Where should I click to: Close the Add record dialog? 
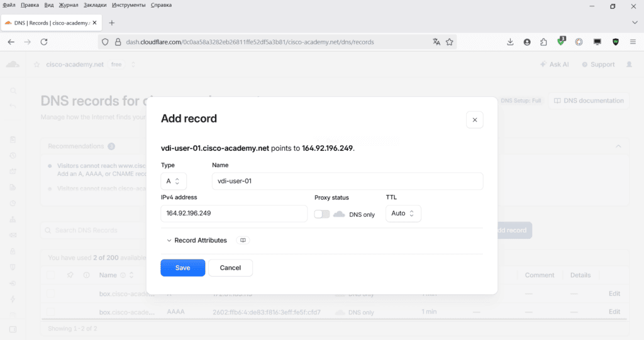pos(475,120)
